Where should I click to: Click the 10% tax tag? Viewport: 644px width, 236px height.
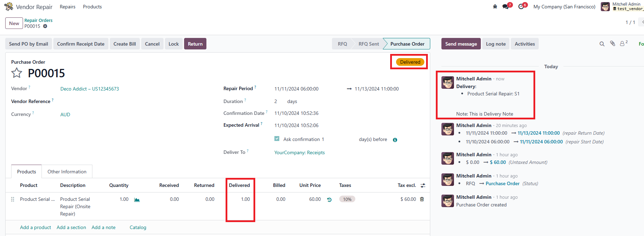point(347,199)
